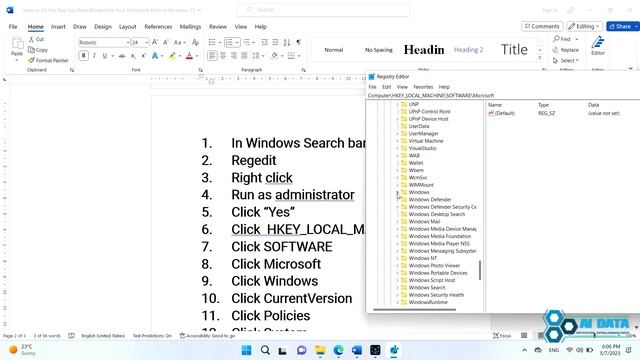This screenshot has height=360, width=640.
Task: Decrease font size icon
Action: (x=166, y=42)
